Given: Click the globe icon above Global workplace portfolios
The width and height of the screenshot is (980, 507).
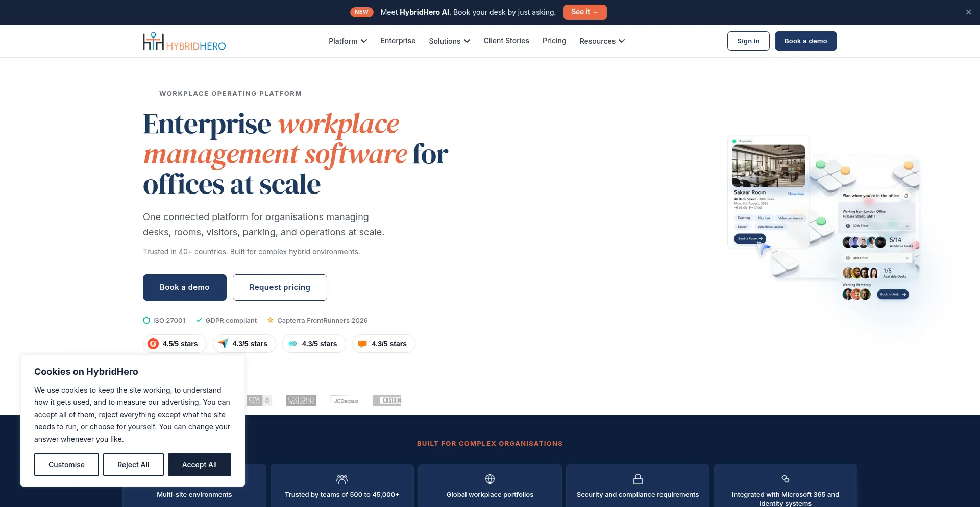Looking at the screenshot, I should [490, 479].
